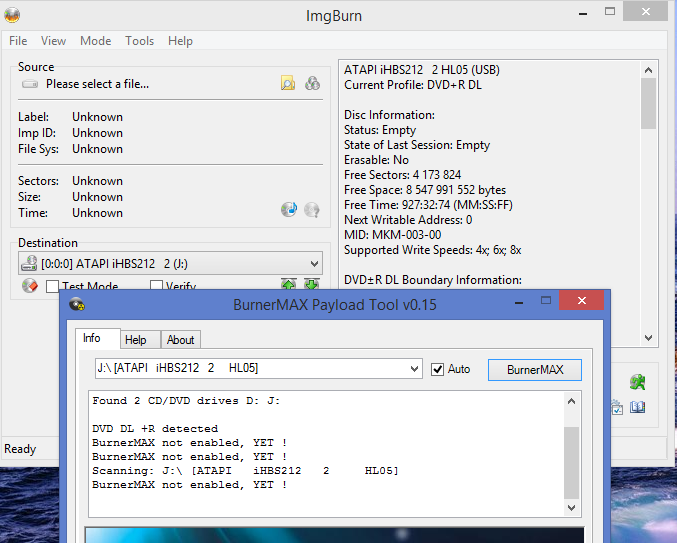Image resolution: width=677 pixels, height=543 pixels.
Task: Click 'Erasable: No' line
Action: 376,160
